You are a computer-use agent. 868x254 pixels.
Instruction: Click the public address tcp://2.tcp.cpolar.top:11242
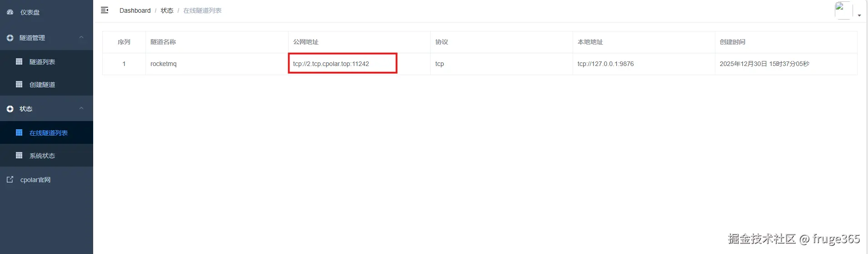tap(331, 64)
